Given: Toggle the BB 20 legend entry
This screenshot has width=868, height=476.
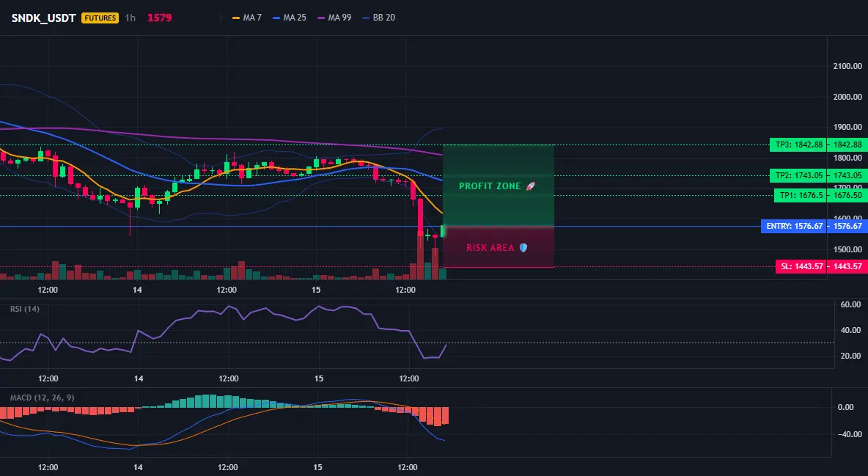Looking at the screenshot, I should tap(378, 18).
